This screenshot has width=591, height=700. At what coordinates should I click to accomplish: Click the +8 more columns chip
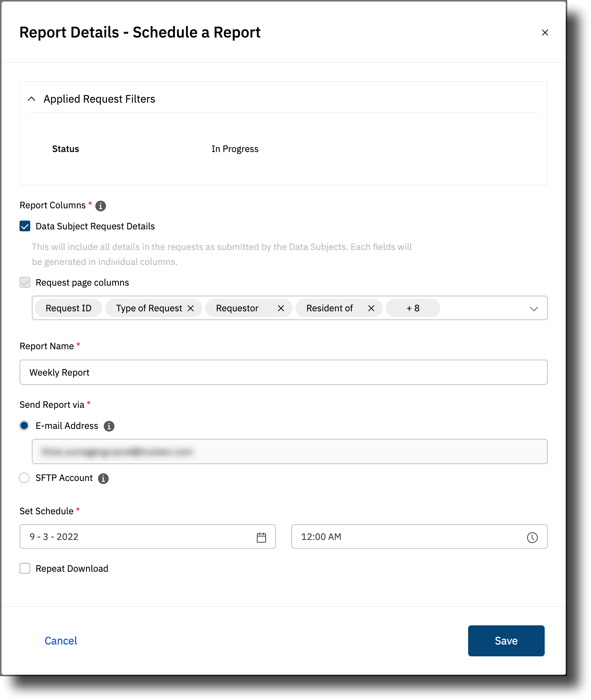click(x=413, y=308)
